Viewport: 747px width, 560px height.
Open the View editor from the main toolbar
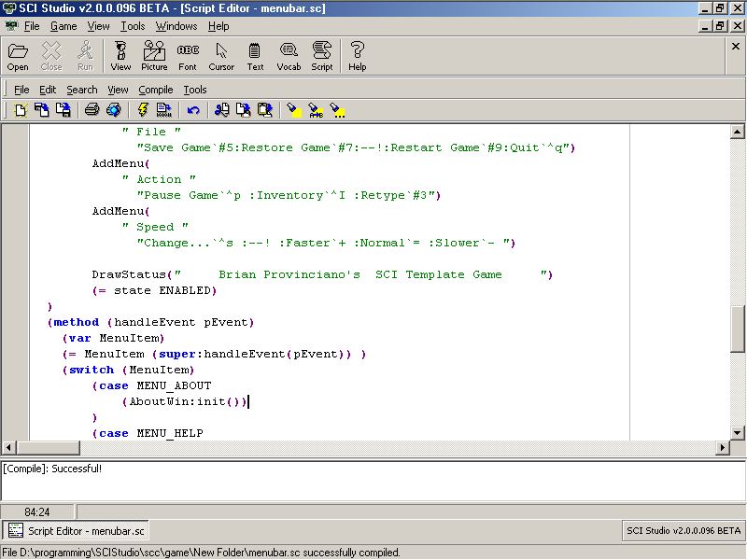point(120,56)
